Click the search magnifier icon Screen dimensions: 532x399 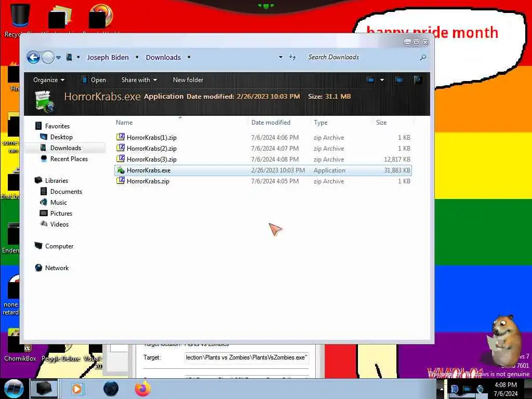pos(423,57)
